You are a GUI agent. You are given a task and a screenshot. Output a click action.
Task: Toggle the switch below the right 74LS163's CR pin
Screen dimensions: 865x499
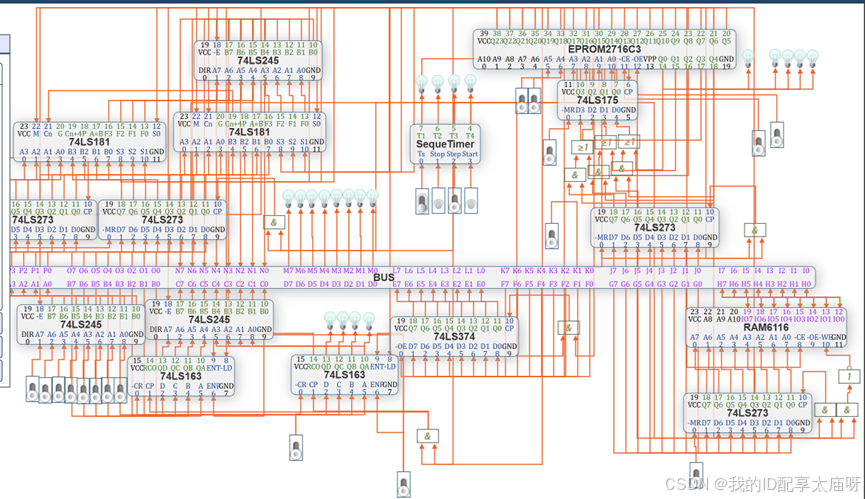(296, 447)
